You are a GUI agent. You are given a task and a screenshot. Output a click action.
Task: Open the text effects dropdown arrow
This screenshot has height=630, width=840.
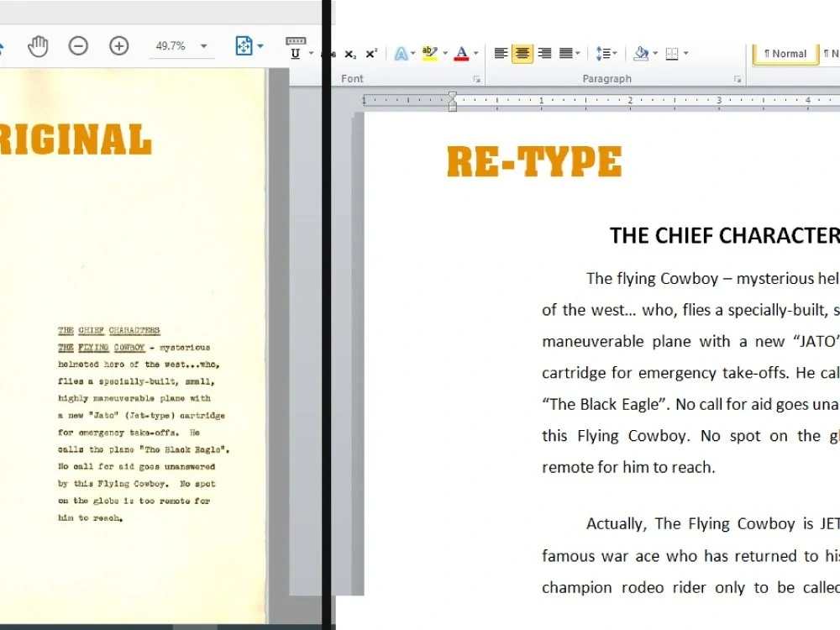pyautogui.click(x=413, y=54)
